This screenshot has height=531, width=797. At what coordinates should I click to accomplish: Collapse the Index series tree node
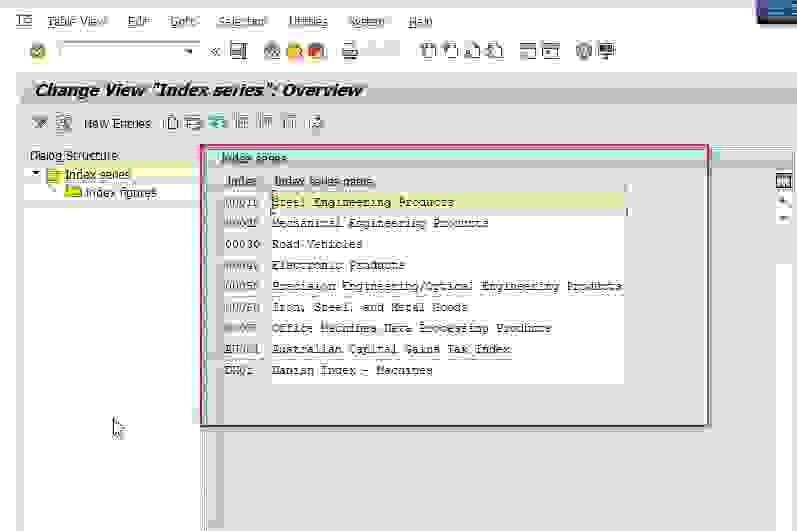(36, 173)
